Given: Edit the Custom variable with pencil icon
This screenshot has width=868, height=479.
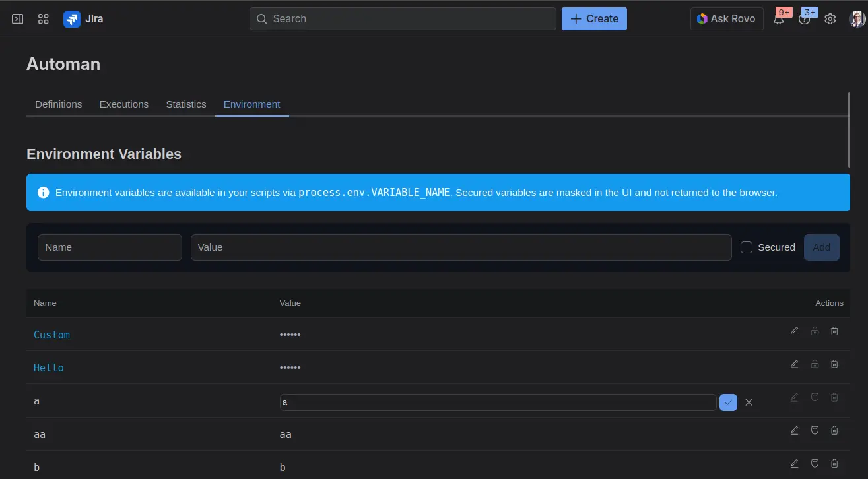Looking at the screenshot, I should [x=794, y=331].
